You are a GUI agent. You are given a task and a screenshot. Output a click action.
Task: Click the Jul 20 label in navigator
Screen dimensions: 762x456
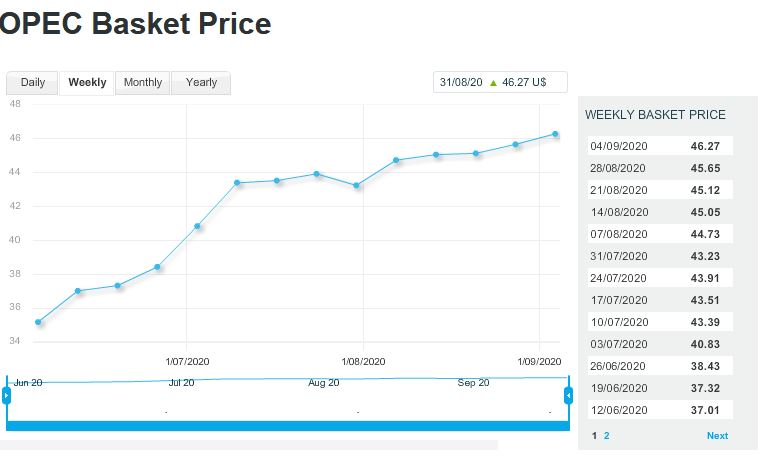181,383
